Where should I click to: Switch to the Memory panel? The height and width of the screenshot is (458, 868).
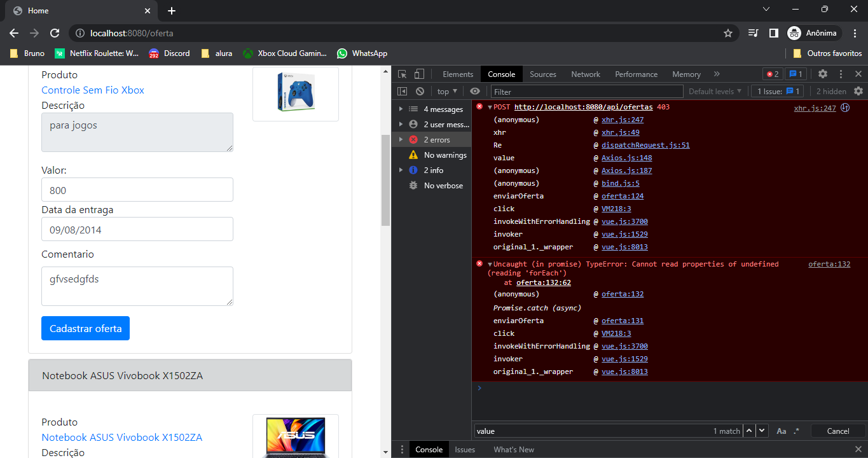pyautogui.click(x=686, y=74)
